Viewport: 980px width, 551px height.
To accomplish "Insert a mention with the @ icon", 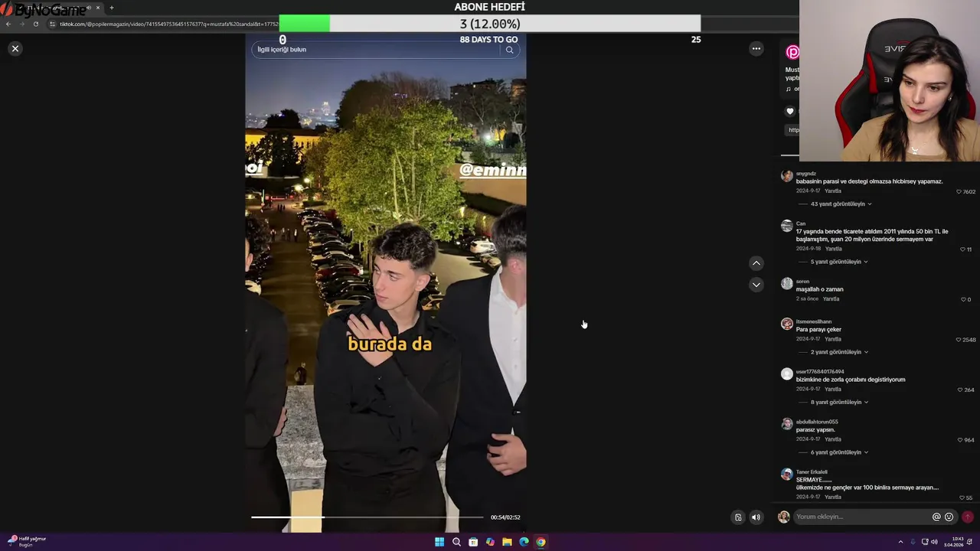I will pyautogui.click(x=936, y=517).
